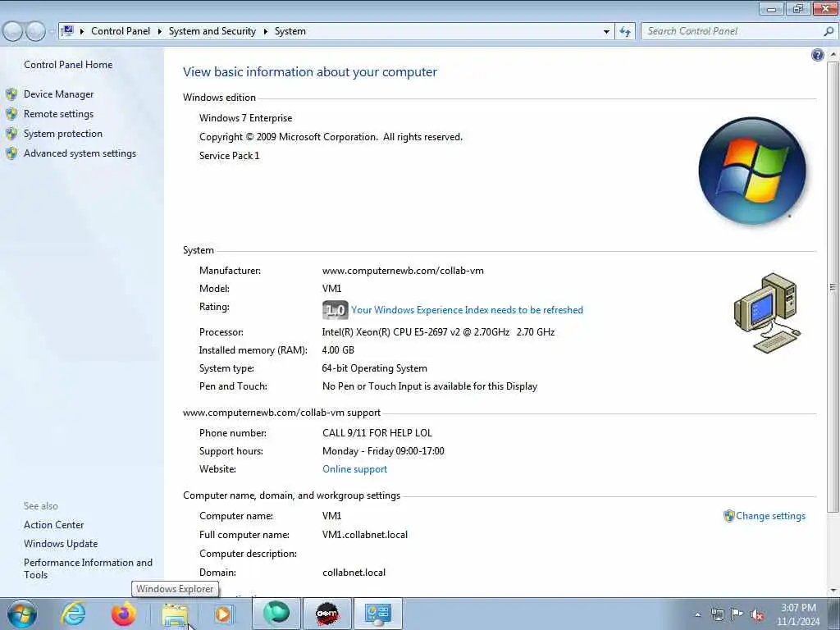Click the Help question mark icon
This screenshot has width=840, height=630.
818,55
